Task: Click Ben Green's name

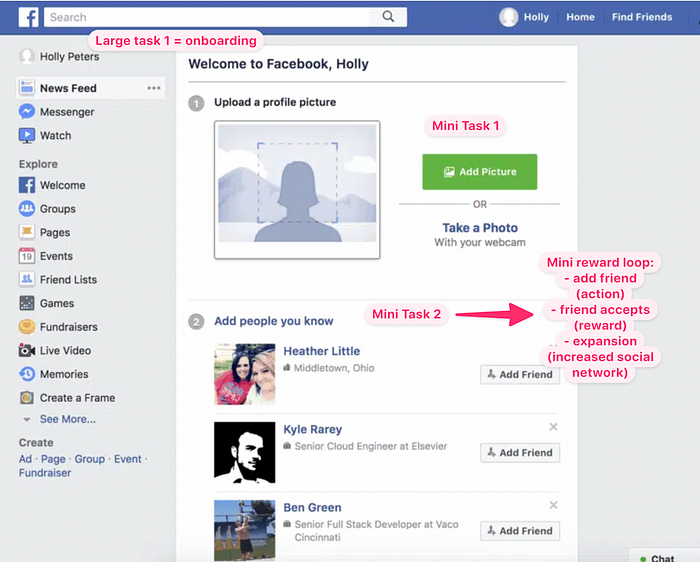Action: coord(312,508)
